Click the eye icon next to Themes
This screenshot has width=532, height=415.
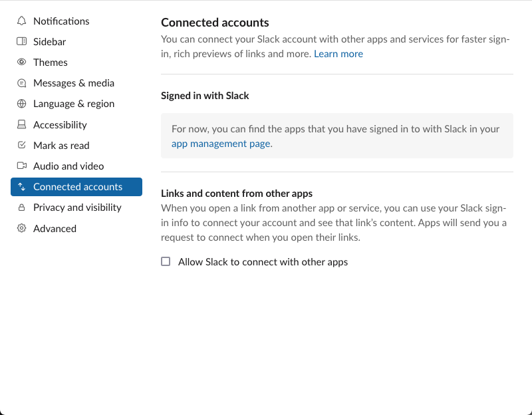tap(21, 62)
